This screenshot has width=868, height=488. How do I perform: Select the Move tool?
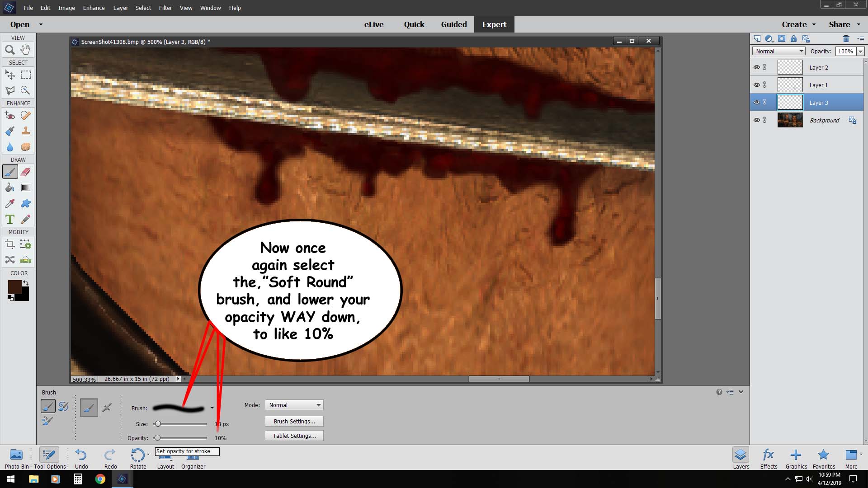(10, 75)
